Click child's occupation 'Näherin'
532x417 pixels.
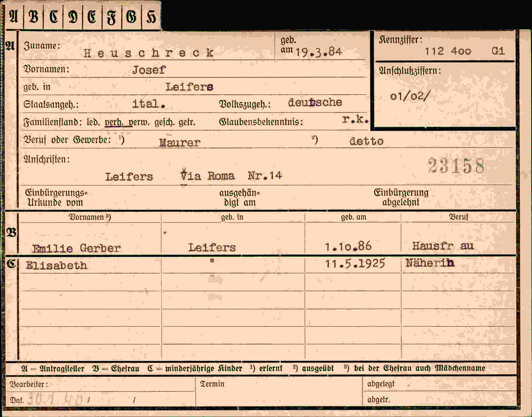pyautogui.click(x=430, y=263)
